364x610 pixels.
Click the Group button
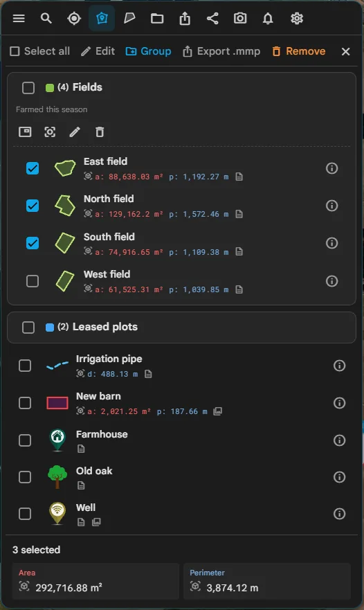(148, 51)
